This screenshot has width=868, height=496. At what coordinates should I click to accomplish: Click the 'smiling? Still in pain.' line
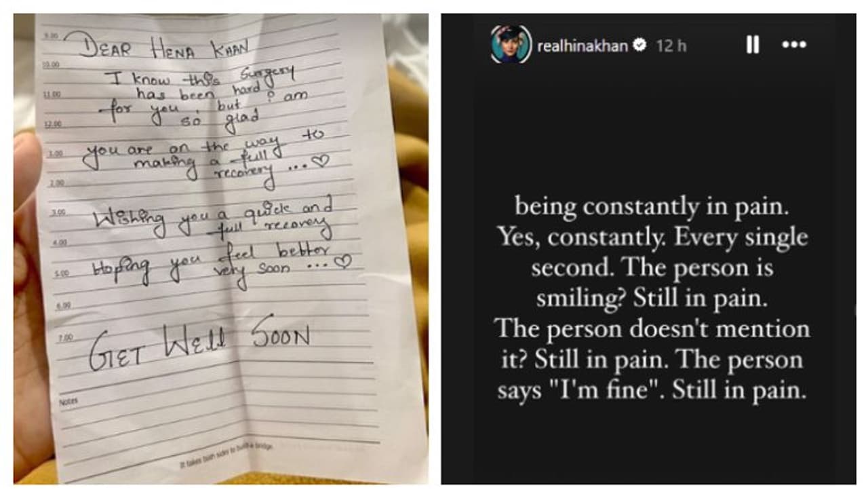652,298
